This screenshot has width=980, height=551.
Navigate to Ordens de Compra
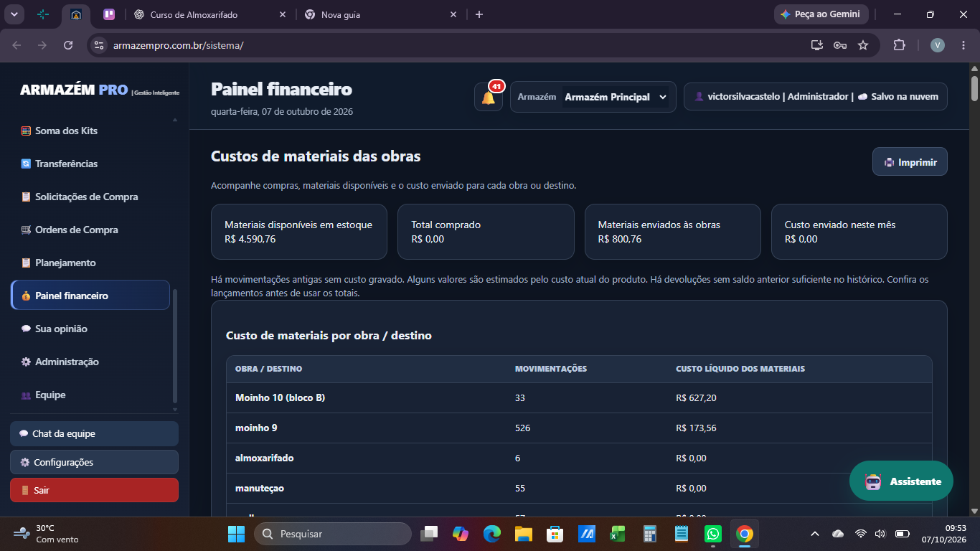(x=90, y=230)
